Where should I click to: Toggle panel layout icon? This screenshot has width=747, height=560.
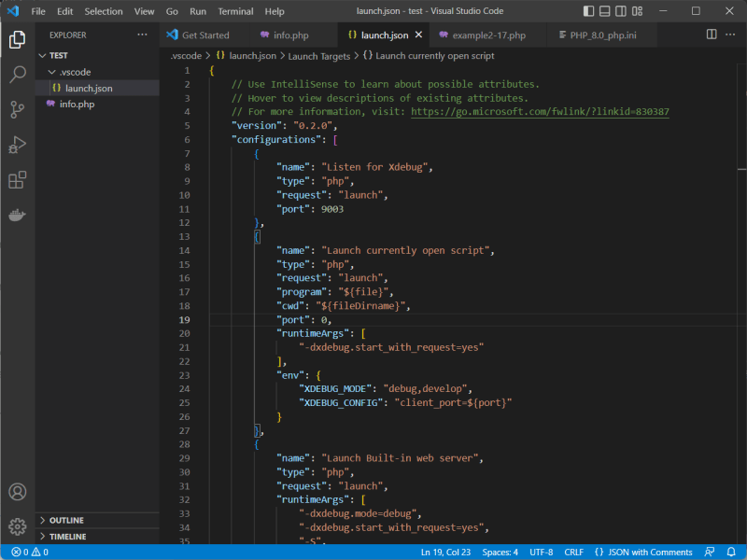[x=604, y=11]
